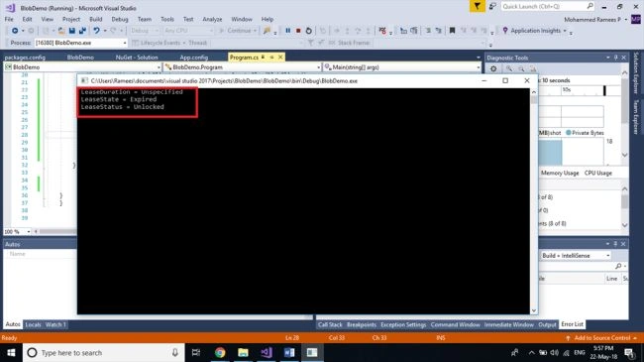Expand the Mohammed Ramees P account dropdown
644x362 pixels.
[x=626, y=19]
